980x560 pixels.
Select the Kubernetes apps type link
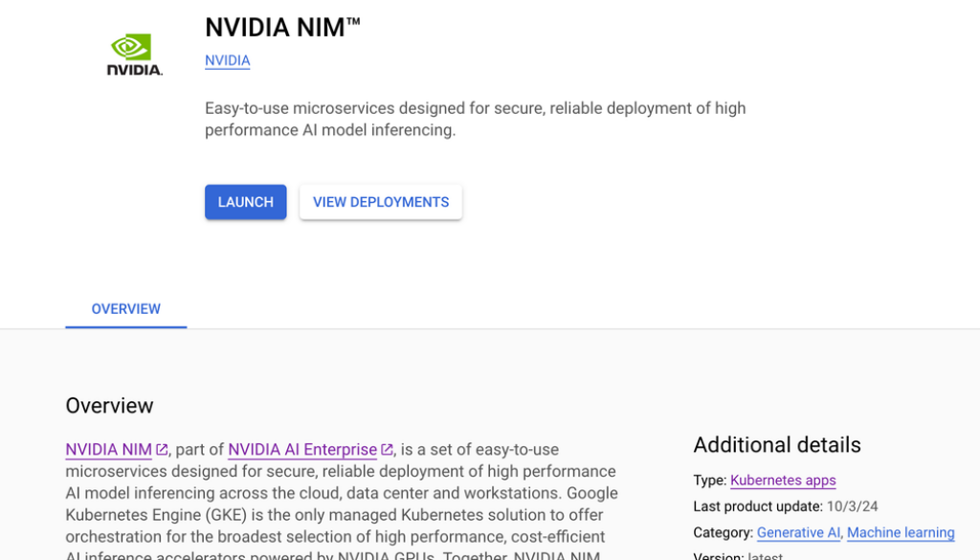782,481
